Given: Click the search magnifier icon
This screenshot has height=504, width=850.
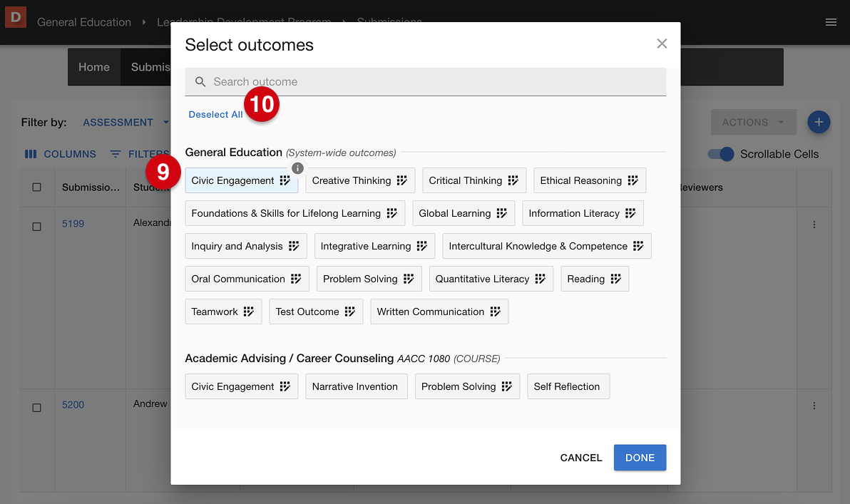Looking at the screenshot, I should (x=200, y=82).
